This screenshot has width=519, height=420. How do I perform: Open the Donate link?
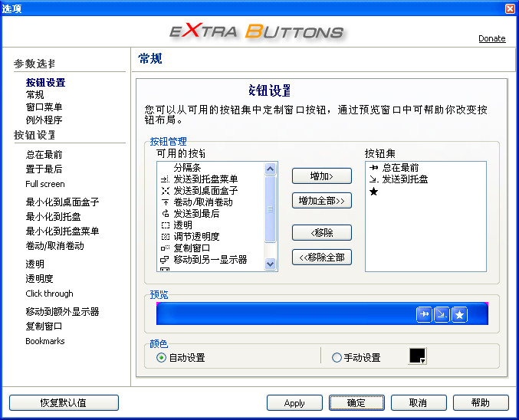point(492,38)
